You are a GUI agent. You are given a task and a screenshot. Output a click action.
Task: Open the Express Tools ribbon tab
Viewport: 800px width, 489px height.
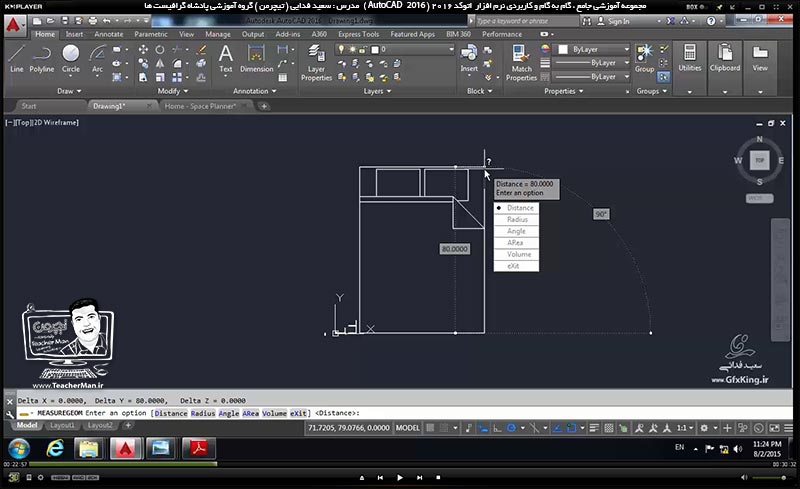[358, 34]
